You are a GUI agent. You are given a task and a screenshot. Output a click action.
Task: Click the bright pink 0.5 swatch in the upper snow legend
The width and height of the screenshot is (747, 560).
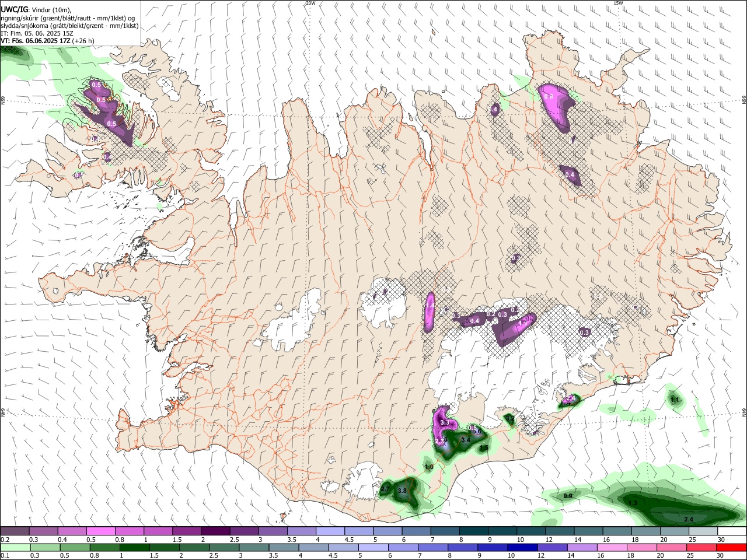point(100,531)
